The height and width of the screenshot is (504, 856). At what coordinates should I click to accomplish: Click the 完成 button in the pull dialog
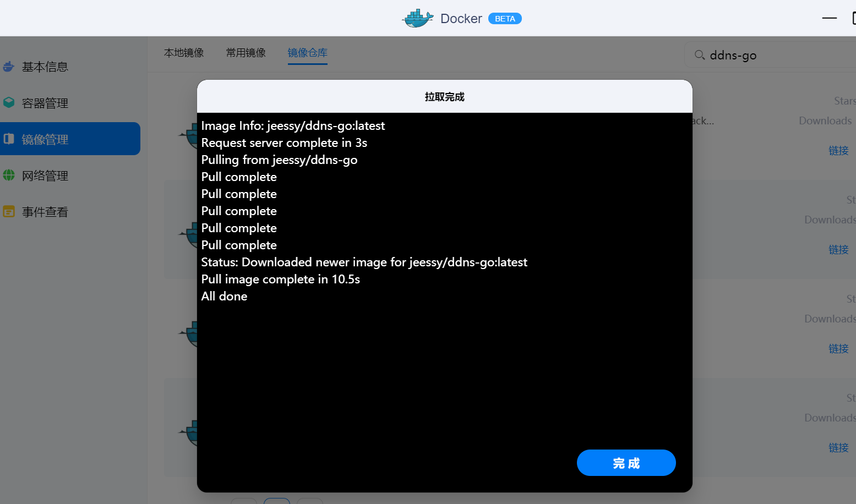pos(626,463)
